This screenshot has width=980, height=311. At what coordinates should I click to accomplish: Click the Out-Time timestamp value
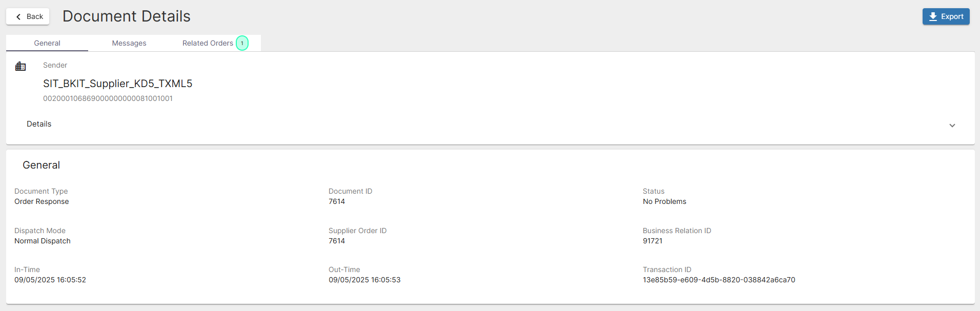tap(364, 280)
